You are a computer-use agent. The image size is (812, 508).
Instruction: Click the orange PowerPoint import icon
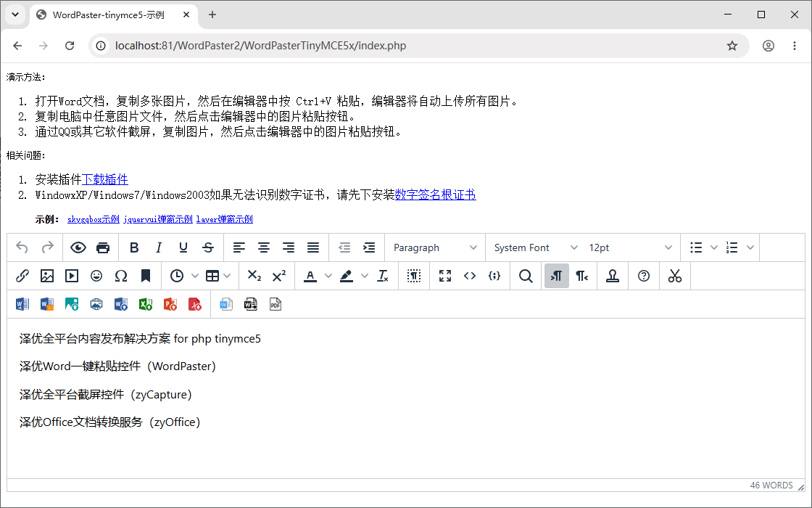[170, 304]
